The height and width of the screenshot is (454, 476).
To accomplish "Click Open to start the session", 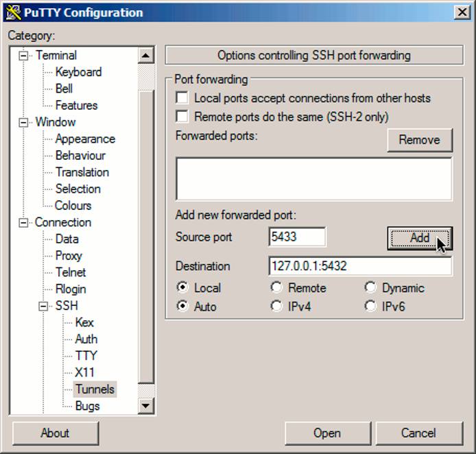I will (328, 433).
